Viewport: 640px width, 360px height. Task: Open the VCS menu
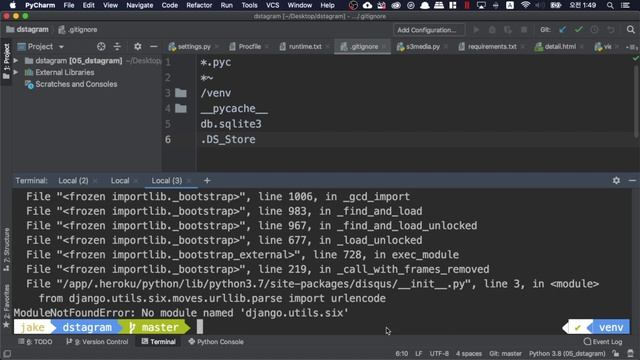pos(272,5)
